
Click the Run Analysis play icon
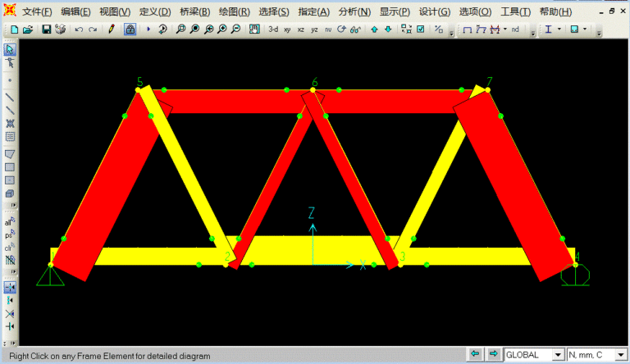pyautogui.click(x=148, y=30)
